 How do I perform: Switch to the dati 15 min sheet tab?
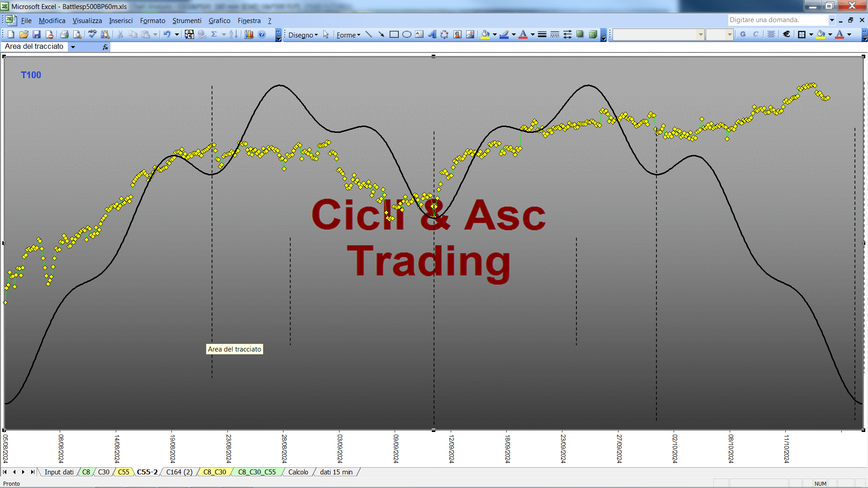point(336,472)
